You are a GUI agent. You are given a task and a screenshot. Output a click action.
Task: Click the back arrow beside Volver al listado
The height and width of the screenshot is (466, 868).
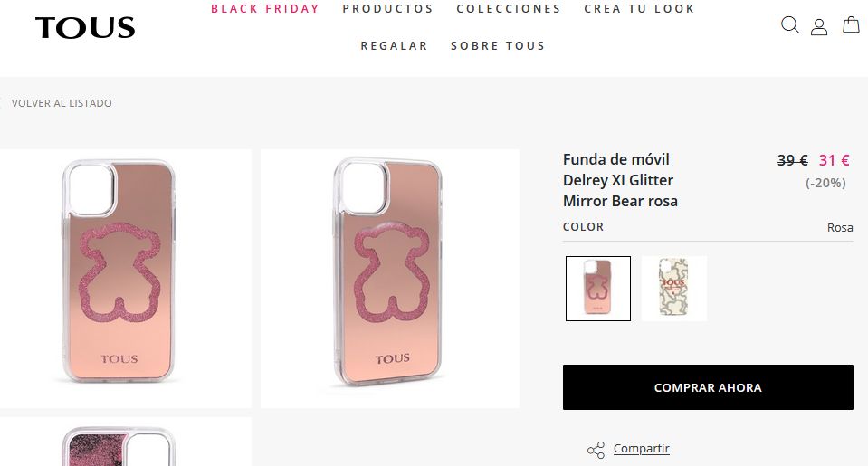tap(2, 103)
